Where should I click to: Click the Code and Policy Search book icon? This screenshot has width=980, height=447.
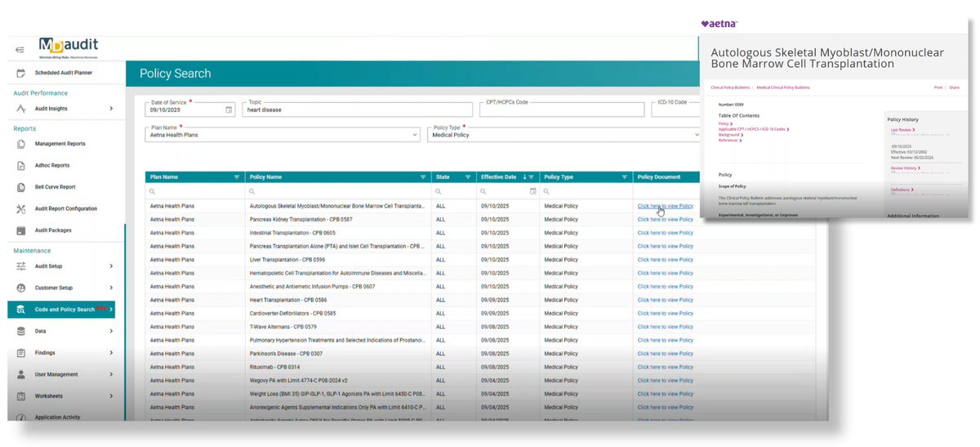(20, 310)
